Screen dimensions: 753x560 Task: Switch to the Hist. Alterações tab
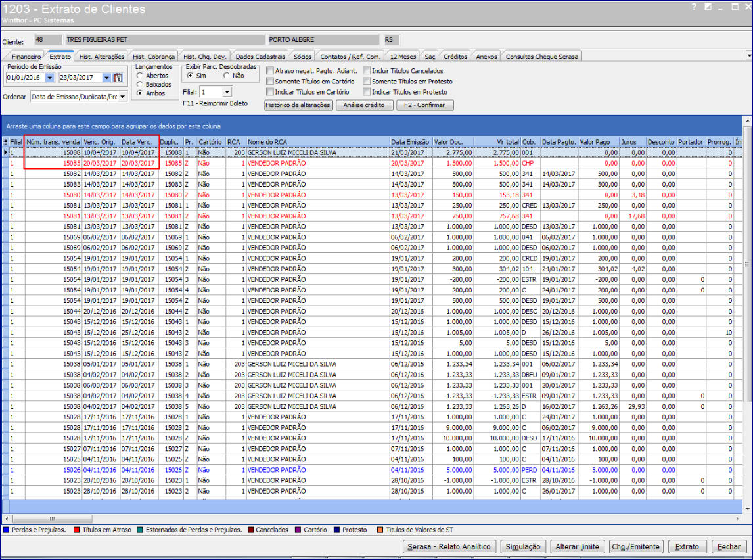pos(102,57)
